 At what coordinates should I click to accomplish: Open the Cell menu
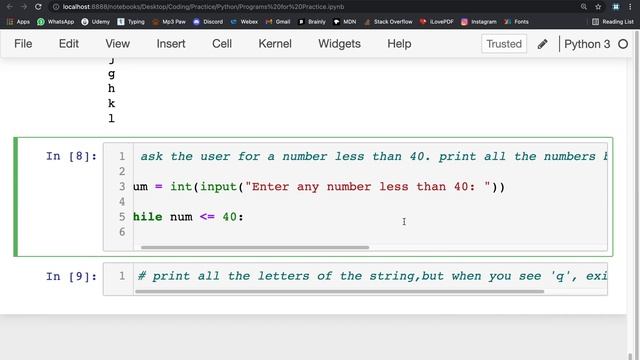coord(222,44)
